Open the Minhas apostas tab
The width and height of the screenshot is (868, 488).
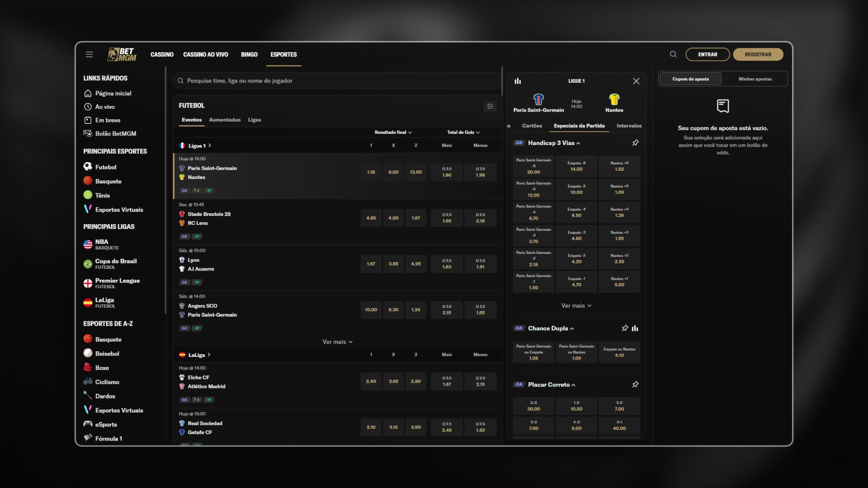(755, 79)
